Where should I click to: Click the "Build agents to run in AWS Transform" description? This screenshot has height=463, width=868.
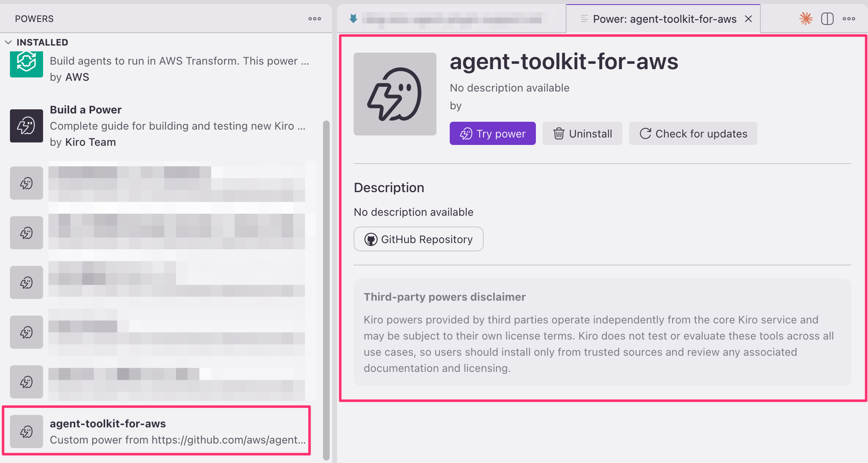[179, 61]
